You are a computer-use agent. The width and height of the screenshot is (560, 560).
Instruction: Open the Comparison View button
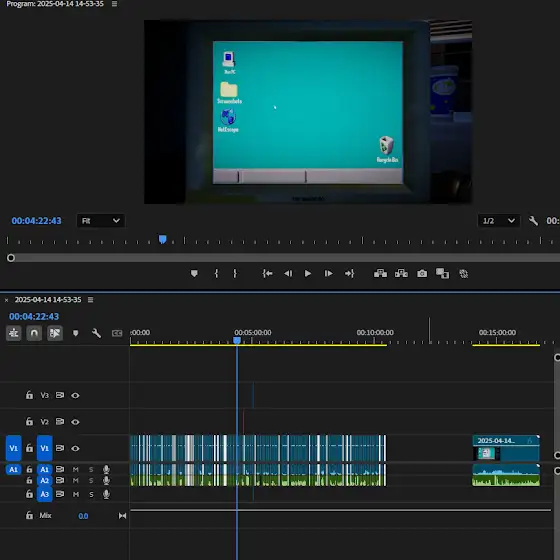(442, 274)
